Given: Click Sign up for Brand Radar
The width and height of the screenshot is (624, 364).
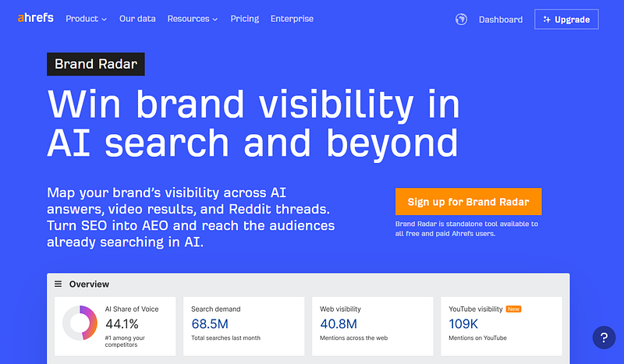Looking at the screenshot, I should (x=469, y=202).
